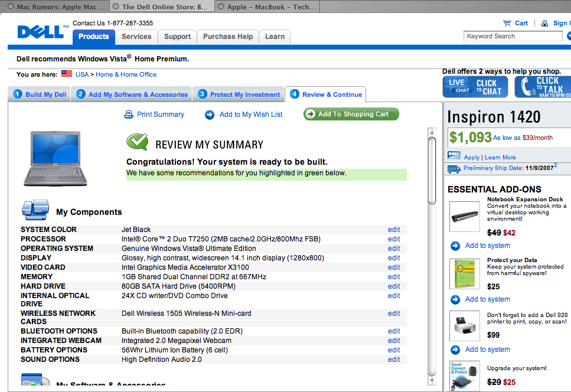
Task: Open the Learn navigation tab
Action: [275, 37]
